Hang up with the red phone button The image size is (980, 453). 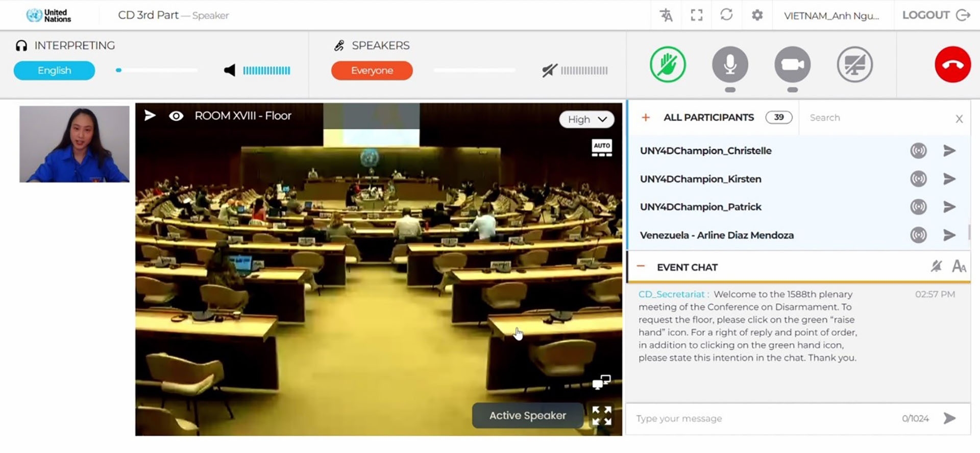(952, 65)
